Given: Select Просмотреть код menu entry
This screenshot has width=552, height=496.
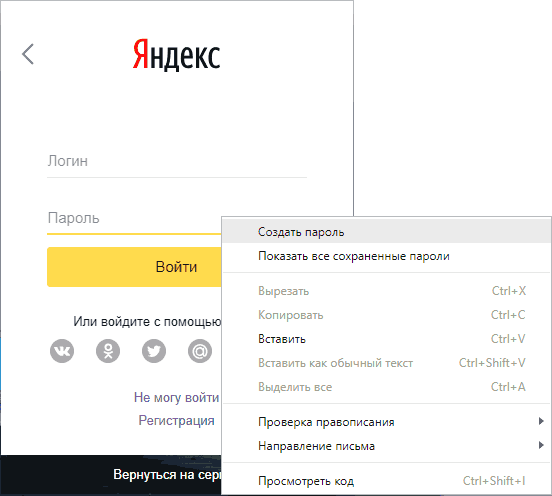Looking at the screenshot, I should click(x=387, y=481).
